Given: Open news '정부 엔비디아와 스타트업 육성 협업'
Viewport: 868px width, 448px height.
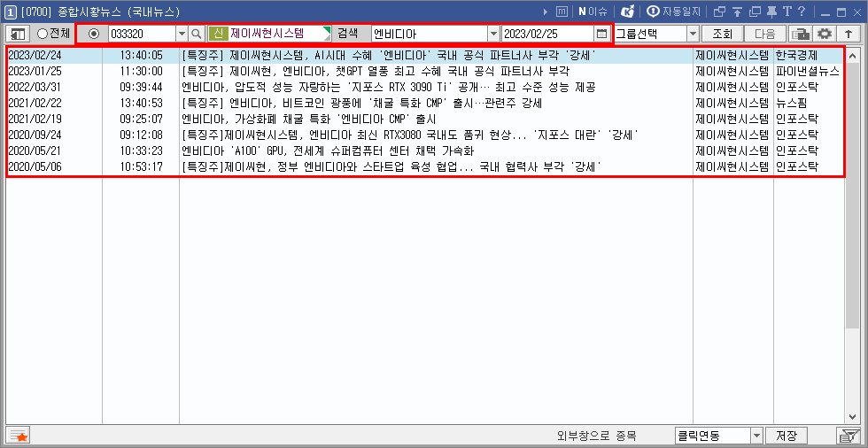Looking at the screenshot, I should point(391,166).
